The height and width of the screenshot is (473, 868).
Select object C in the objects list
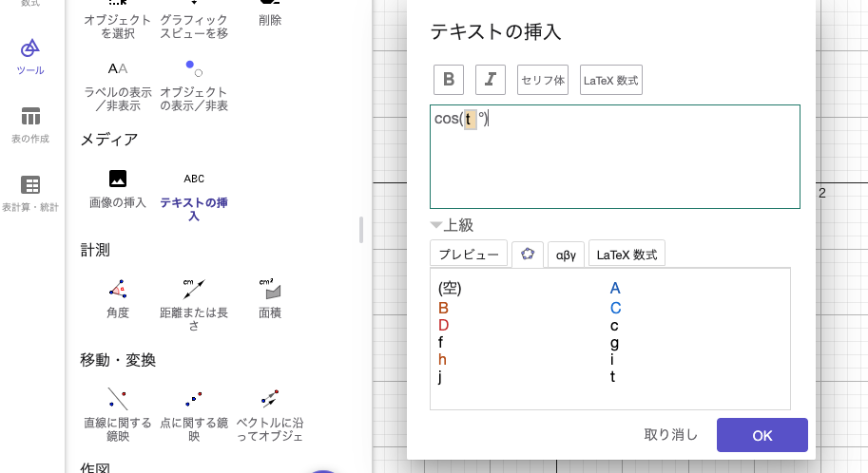click(x=615, y=308)
